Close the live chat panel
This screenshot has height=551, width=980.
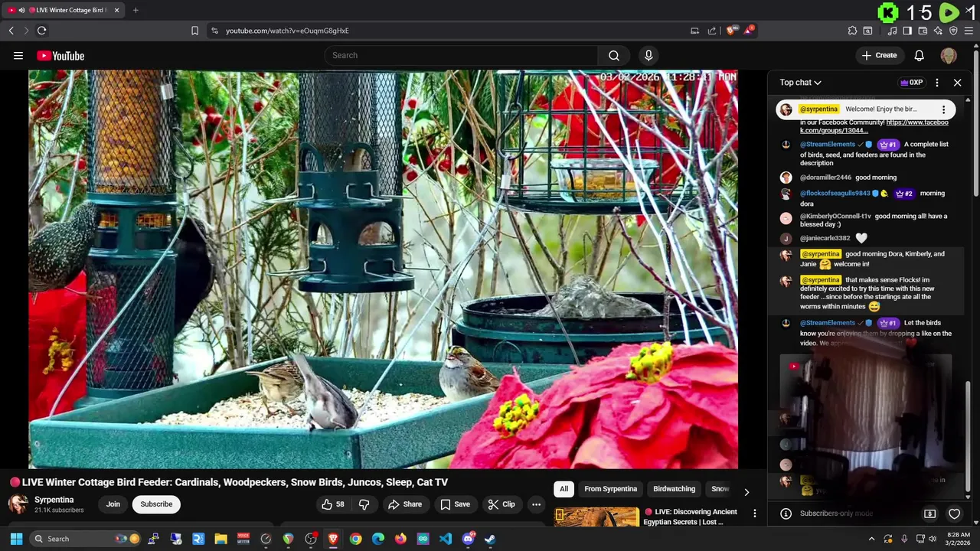point(957,83)
